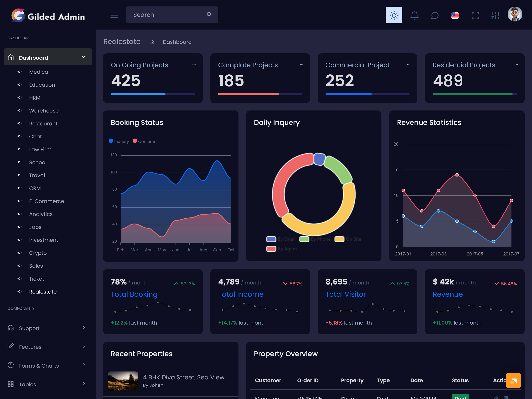This screenshot has height=399, width=532.
Task: Open the chat messages bubble icon
Action: pyautogui.click(x=435, y=15)
